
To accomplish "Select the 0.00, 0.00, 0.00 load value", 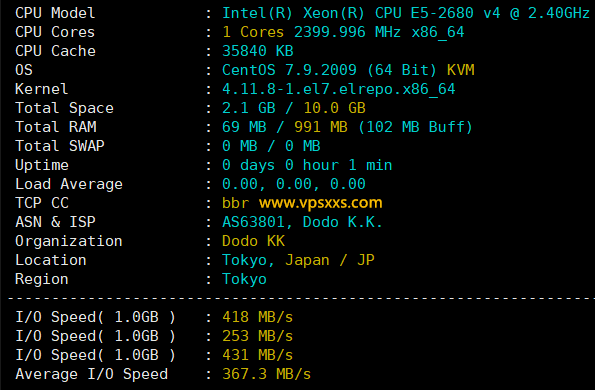I will tap(294, 184).
